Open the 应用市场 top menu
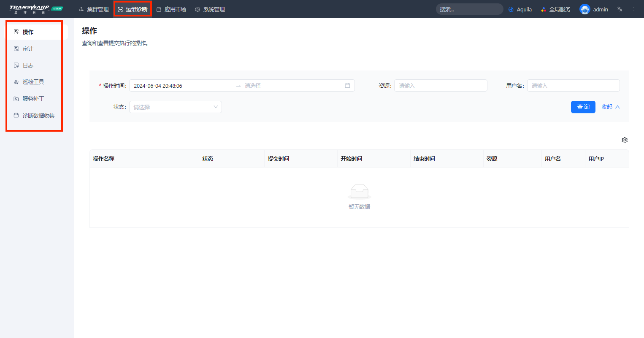This screenshot has height=338, width=644. [x=171, y=9]
